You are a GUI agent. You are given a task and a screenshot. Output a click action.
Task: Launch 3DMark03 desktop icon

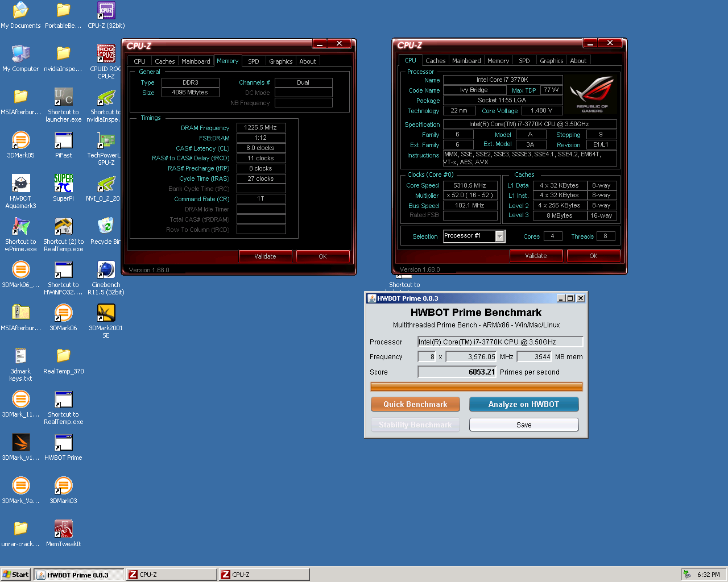point(63,490)
